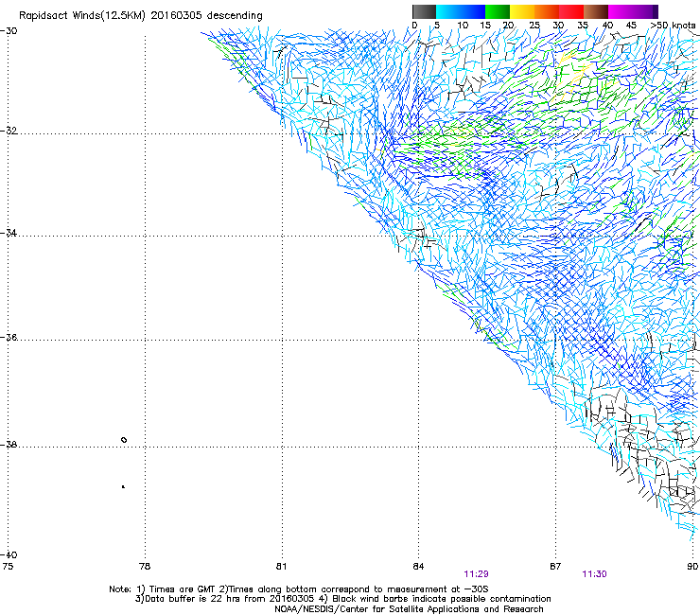Click the latitude axis label '-36'
700x615 pixels.
tap(9, 337)
